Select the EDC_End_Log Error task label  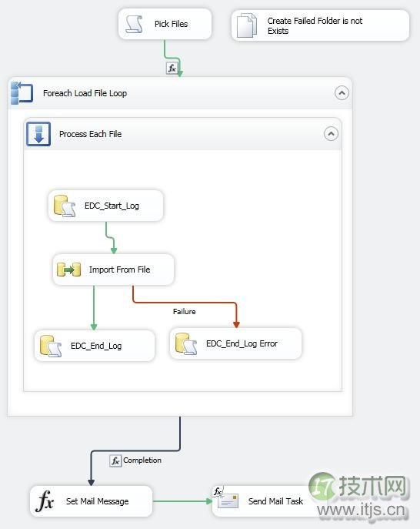[242, 343]
